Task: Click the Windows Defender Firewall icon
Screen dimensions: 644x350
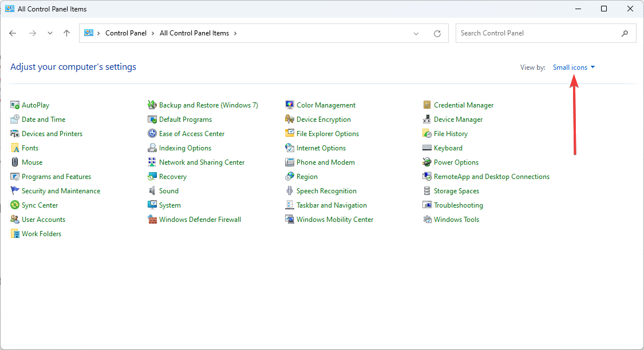Action: coord(152,220)
